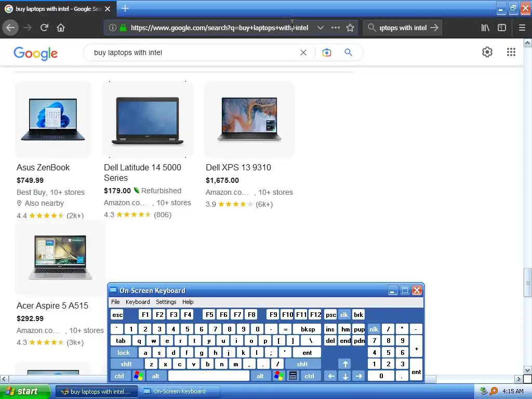
Task: Click the system tray magnifier icon
Action: click(494, 391)
